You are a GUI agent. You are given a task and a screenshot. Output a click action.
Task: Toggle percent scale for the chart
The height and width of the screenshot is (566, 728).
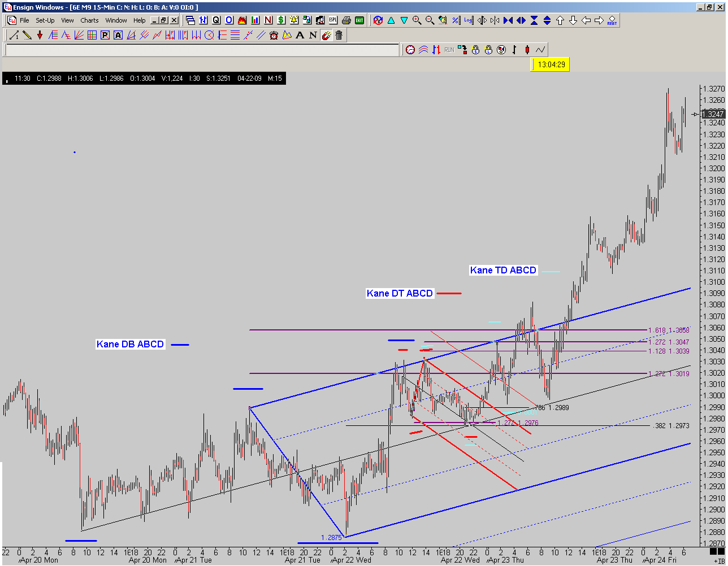pyautogui.click(x=456, y=20)
